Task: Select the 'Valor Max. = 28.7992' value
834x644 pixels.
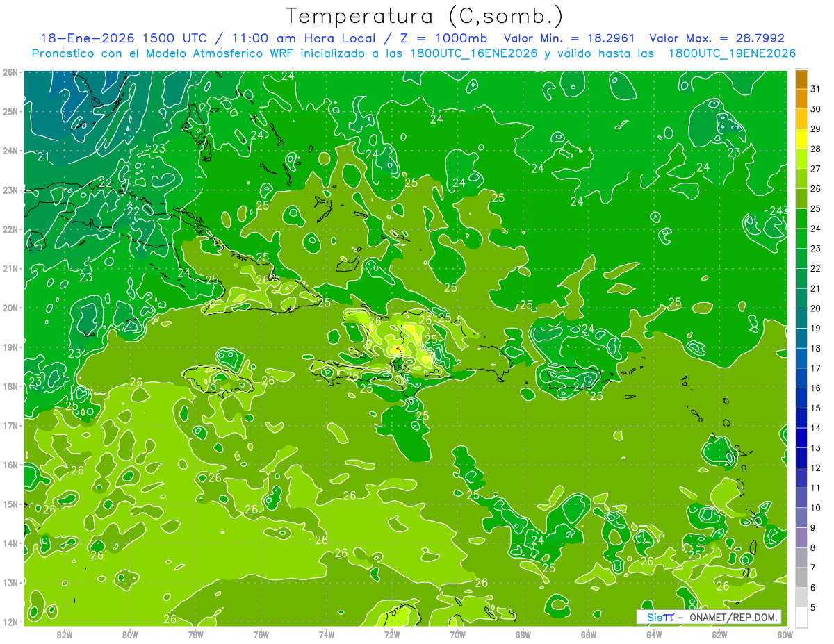Action: click(717, 38)
